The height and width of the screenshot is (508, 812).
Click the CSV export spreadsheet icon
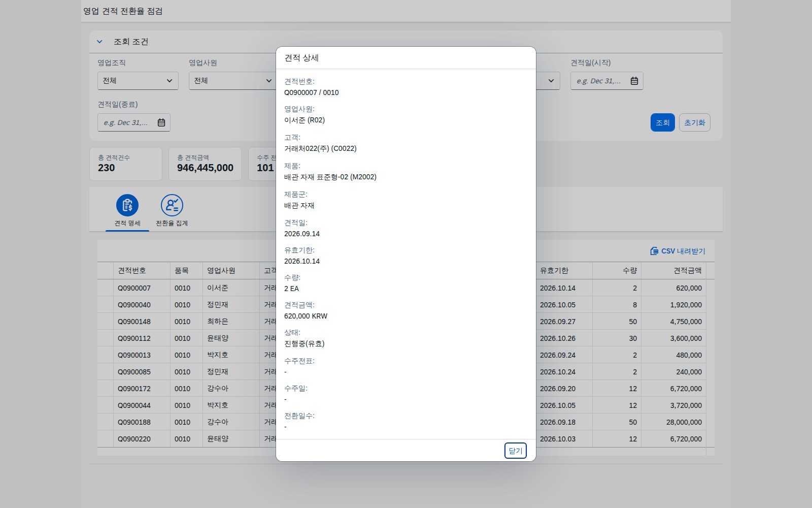point(654,251)
